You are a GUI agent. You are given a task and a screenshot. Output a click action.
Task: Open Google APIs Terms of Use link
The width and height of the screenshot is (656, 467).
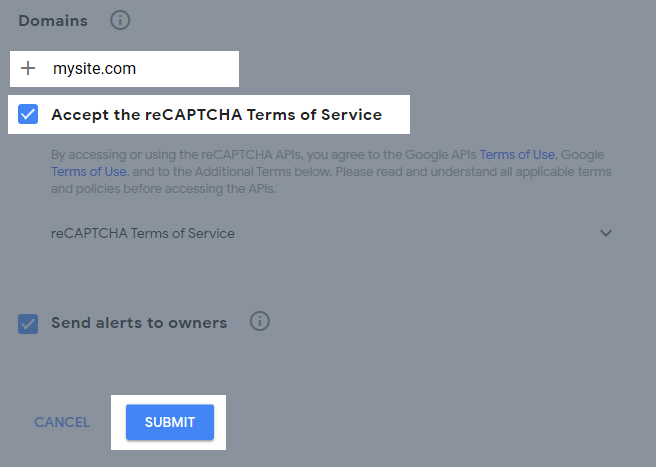coord(517,154)
